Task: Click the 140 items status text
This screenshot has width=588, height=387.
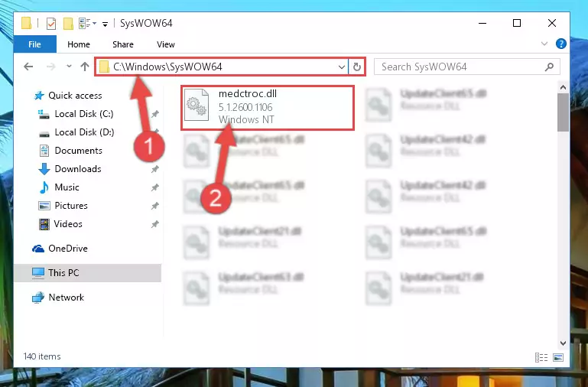Action: pos(42,356)
